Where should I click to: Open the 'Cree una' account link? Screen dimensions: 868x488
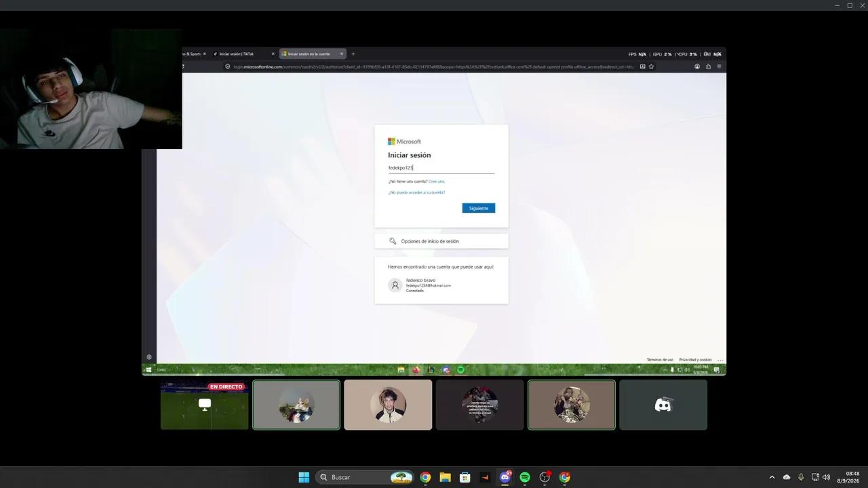[437, 182]
